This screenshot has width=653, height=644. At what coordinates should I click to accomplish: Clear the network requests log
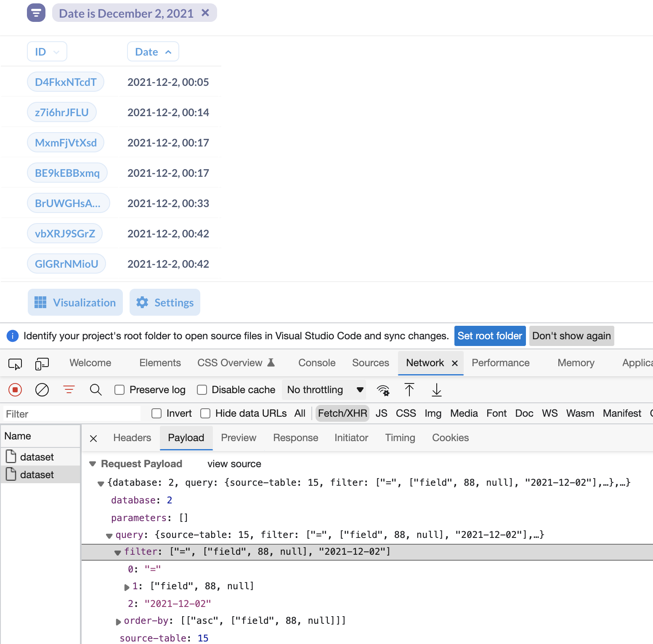click(42, 390)
